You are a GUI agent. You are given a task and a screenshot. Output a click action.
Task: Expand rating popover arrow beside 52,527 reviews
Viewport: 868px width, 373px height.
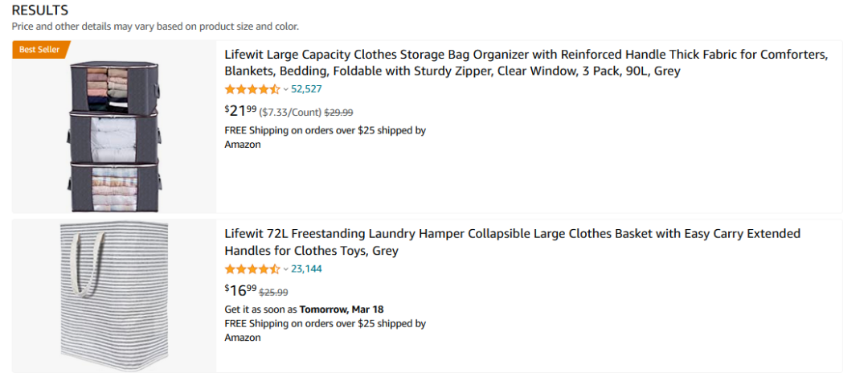(x=285, y=89)
